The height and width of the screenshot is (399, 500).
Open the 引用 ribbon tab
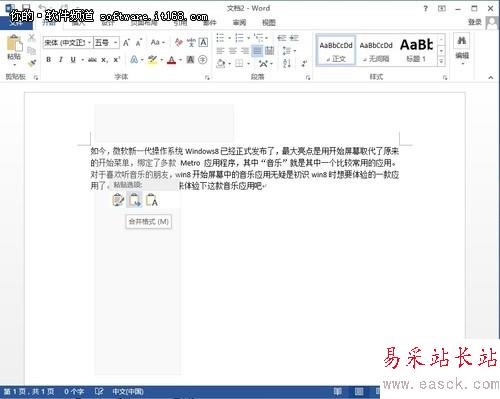(x=180, y=23)
